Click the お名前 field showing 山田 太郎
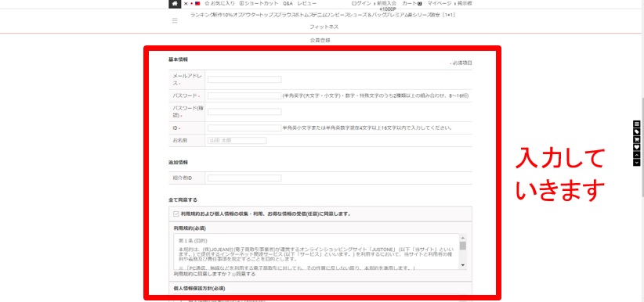The height and width of the screenshot is (302, 644). (237, 140)
